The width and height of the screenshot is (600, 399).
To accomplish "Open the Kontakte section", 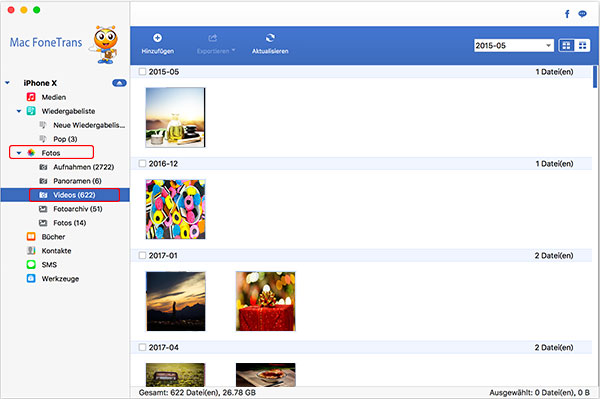I will pyautogui.click(x=56, y=251).
